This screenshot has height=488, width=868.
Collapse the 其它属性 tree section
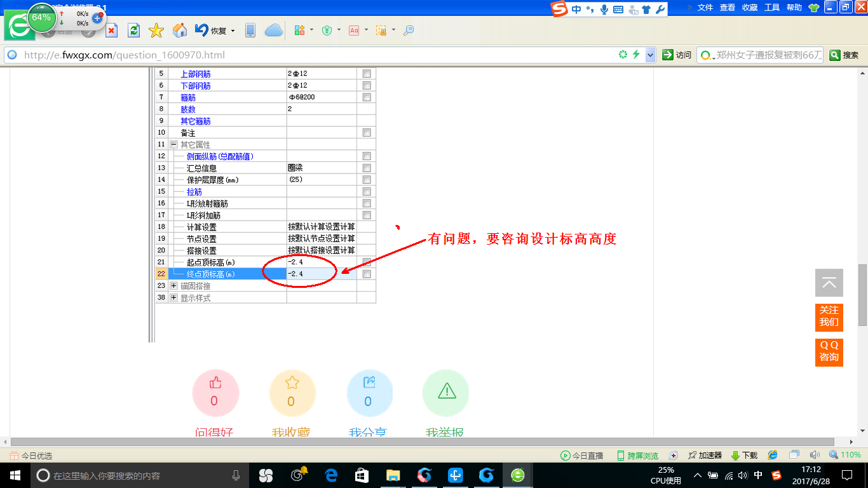(x=174, y=144)
